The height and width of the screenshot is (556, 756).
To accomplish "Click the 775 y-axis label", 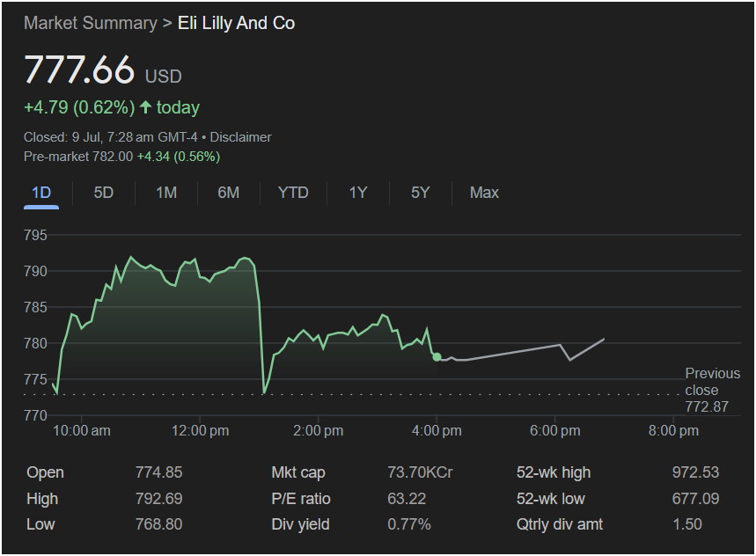I will tap(36, 380).
